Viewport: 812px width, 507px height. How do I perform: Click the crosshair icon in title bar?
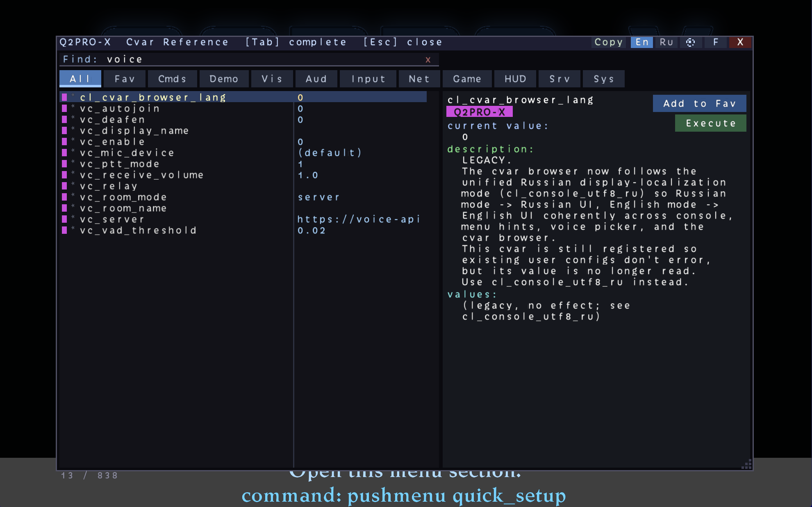[690, 42]
